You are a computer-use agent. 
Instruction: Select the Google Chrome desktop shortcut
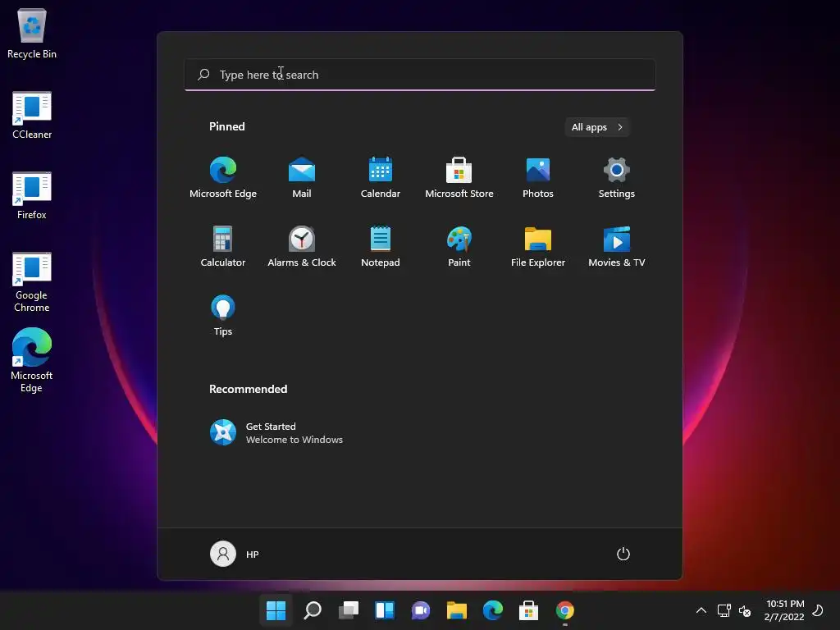[x=32, y=282]
